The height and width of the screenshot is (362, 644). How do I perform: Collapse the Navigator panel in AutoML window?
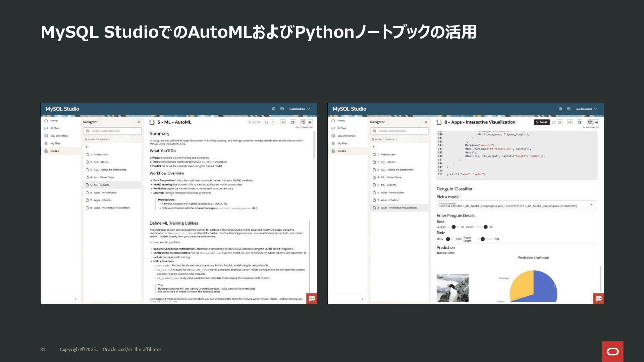[139, 122]
